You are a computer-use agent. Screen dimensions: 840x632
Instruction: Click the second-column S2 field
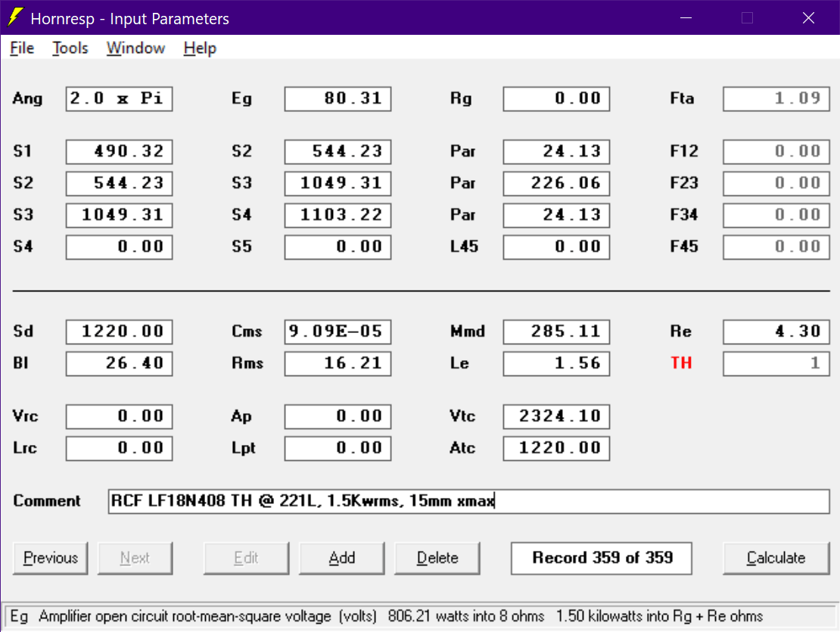[x=338, y=151]
